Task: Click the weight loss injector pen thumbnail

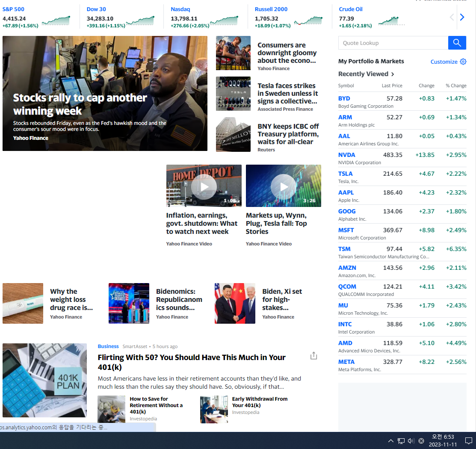Action: tap(23, 303)
